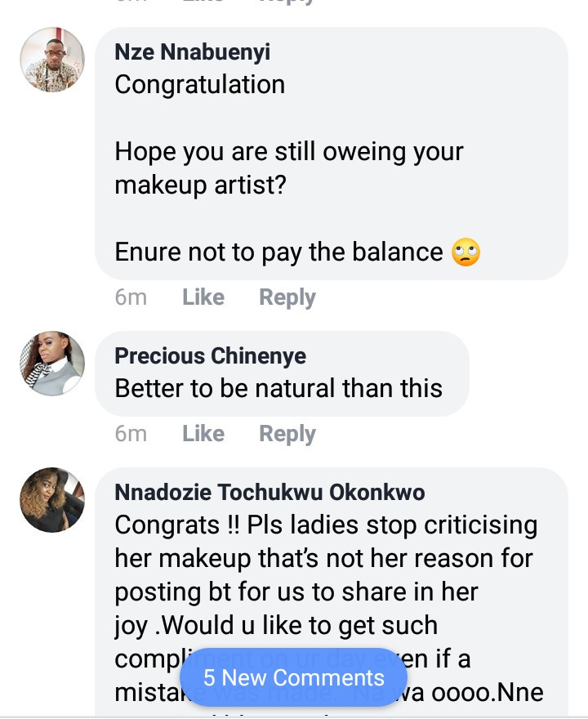This screenshot has height=719, width=588.
Task: Open Precious Chinenye's profile picture
Action: tap(52, 364)
